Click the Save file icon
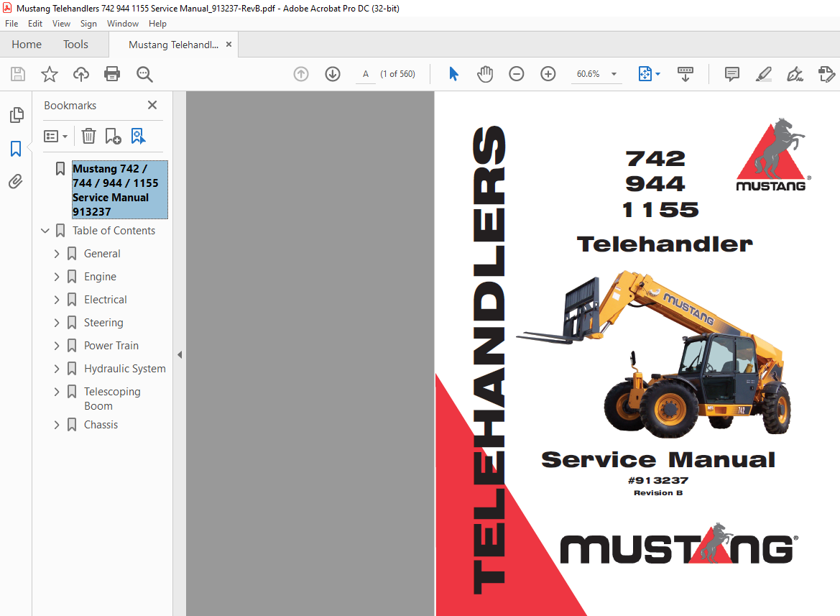The image size is (840, 616). click(x=18, y=74)
